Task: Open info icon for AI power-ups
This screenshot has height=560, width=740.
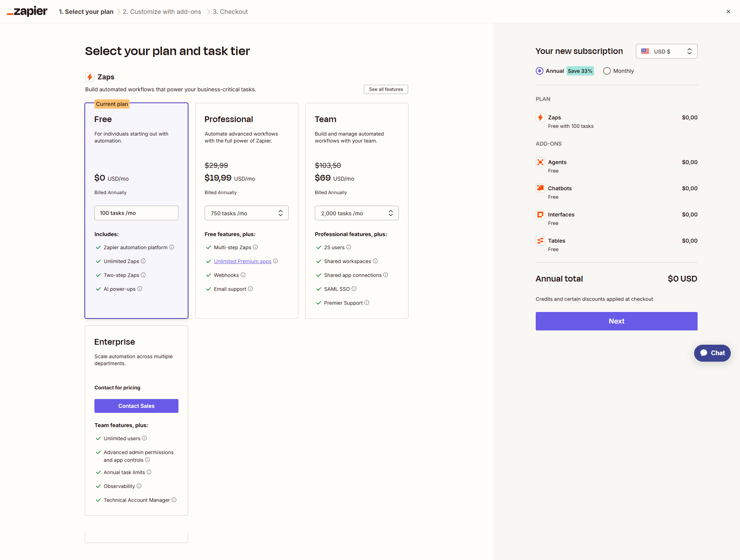Action: (140, 289)
